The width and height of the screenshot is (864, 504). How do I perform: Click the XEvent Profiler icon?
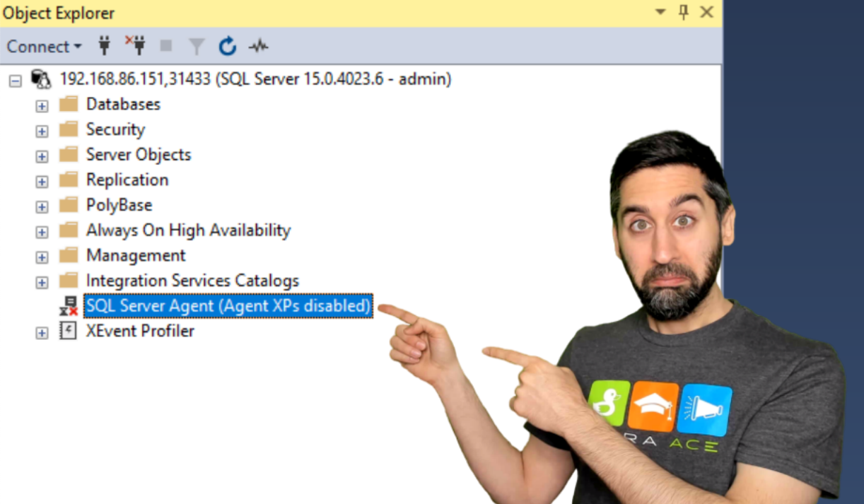tap(67, 331)
